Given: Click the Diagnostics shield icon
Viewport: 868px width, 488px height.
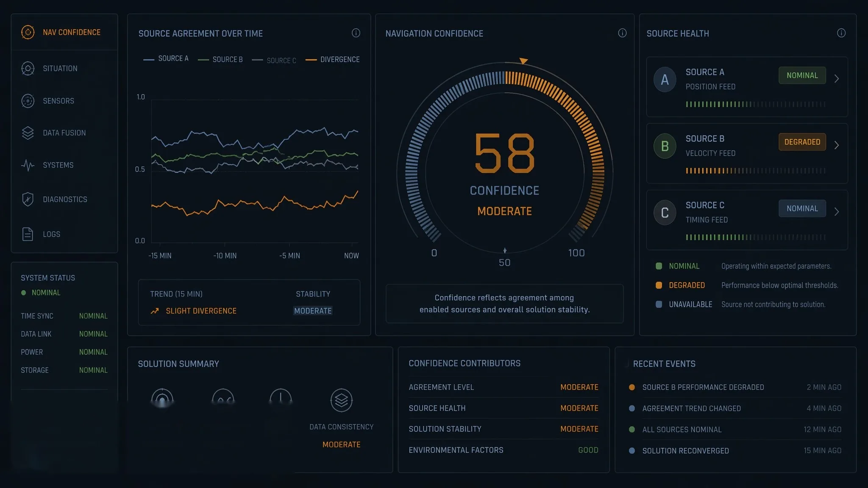Looking at the screenshot, I should [28, 199].
